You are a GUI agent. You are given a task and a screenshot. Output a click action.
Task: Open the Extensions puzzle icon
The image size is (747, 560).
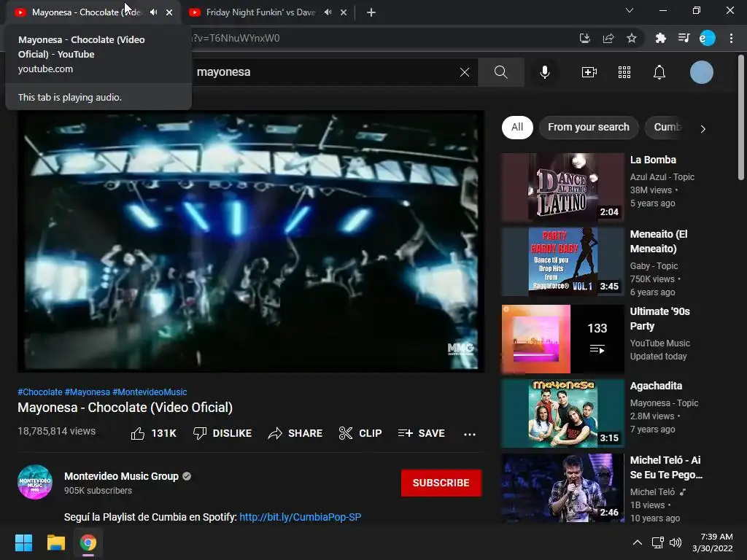661,38
